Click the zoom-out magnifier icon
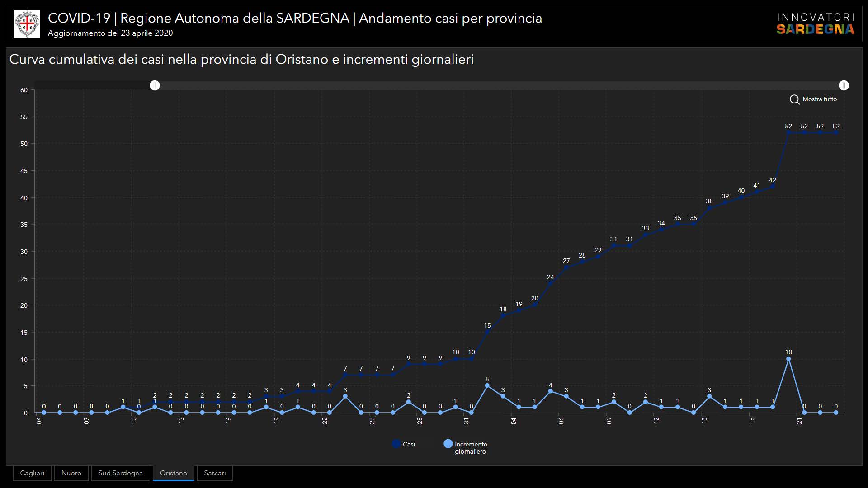868x488 pixels. [x=794, y=99]
